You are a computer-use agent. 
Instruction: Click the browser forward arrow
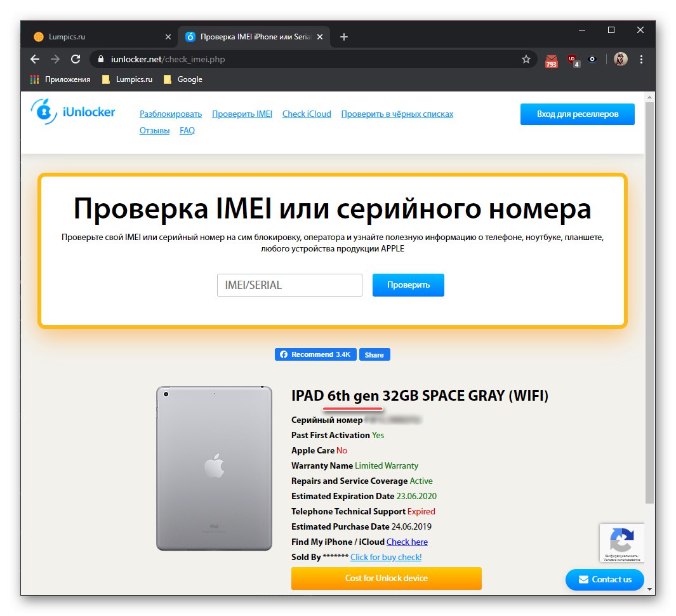click(55, 60)
